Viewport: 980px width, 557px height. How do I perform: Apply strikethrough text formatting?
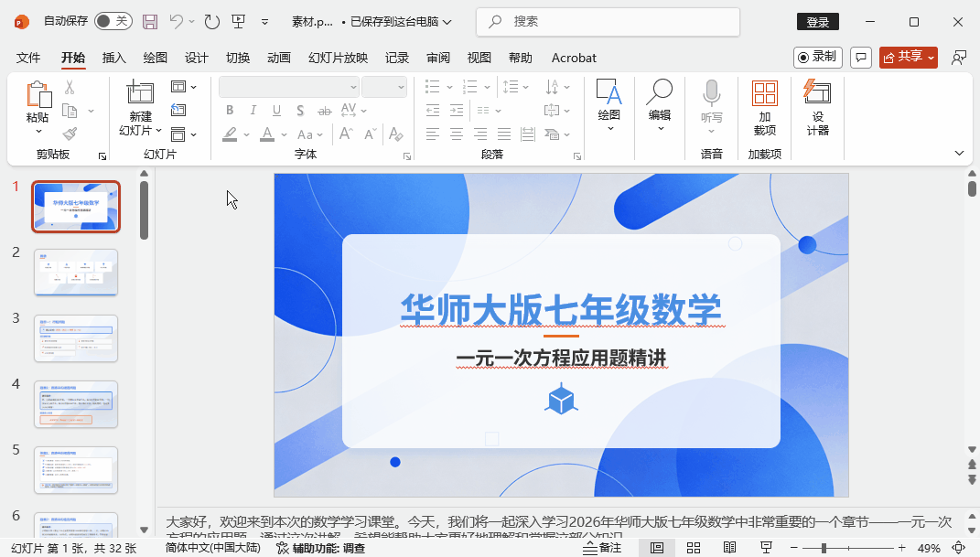coord(324,111)
